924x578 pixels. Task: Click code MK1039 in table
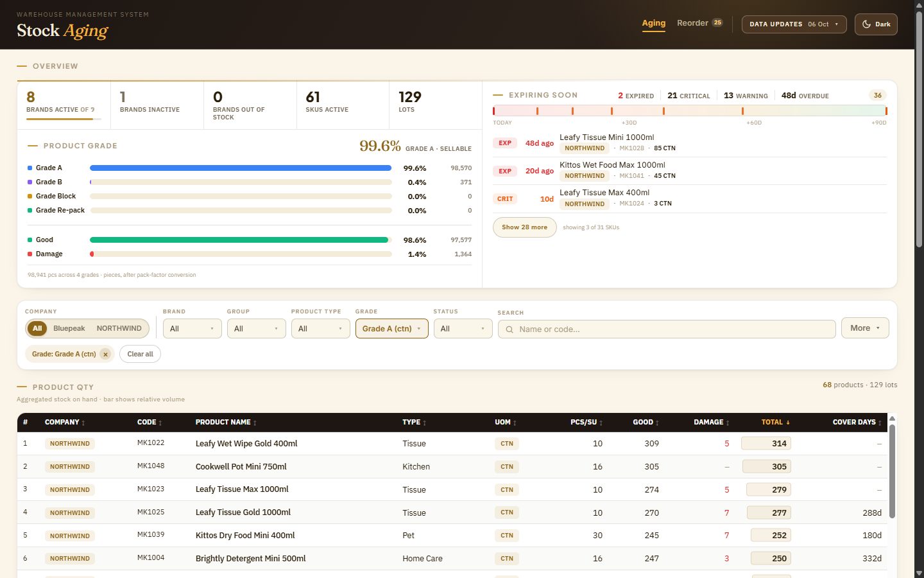click(151, 535)
